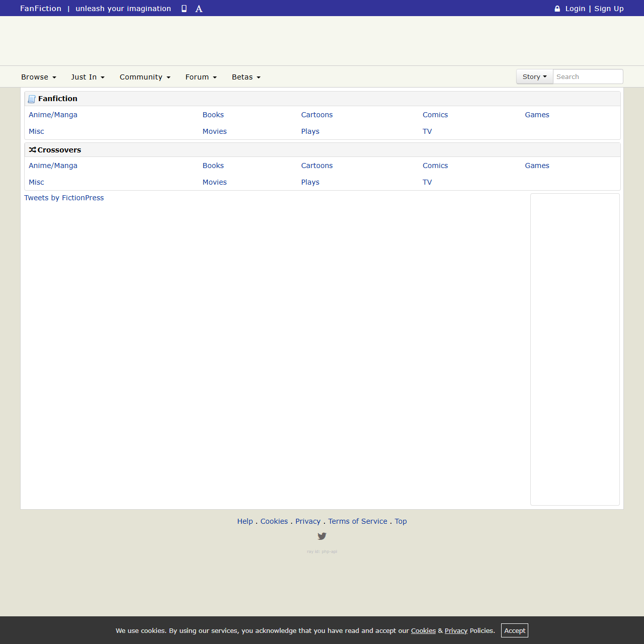Expand the Betas menu

coord(246,77)
